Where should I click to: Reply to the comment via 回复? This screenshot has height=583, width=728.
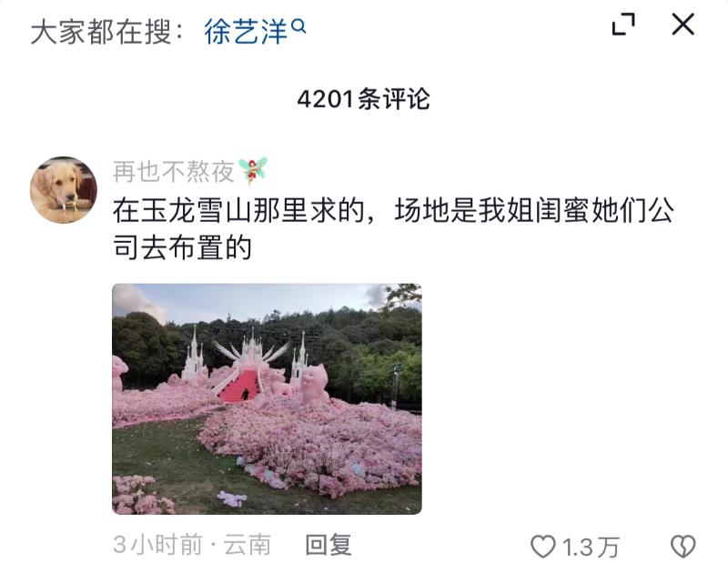click(329, 545)
